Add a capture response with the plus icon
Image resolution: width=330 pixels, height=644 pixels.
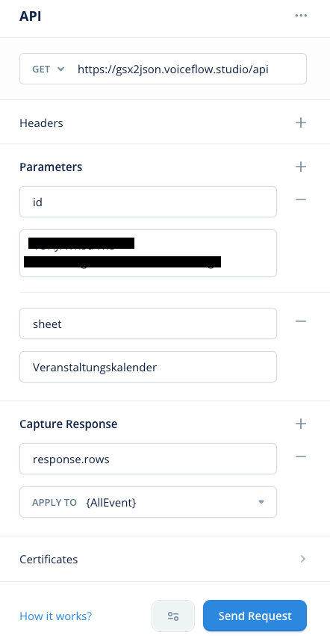click(x=300, y=424)
